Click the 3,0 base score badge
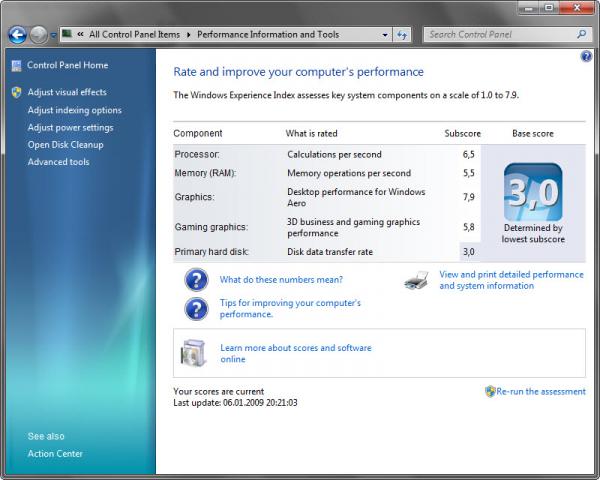The width and height of the screenshot is (600, 480). click(x=533, y=192)
